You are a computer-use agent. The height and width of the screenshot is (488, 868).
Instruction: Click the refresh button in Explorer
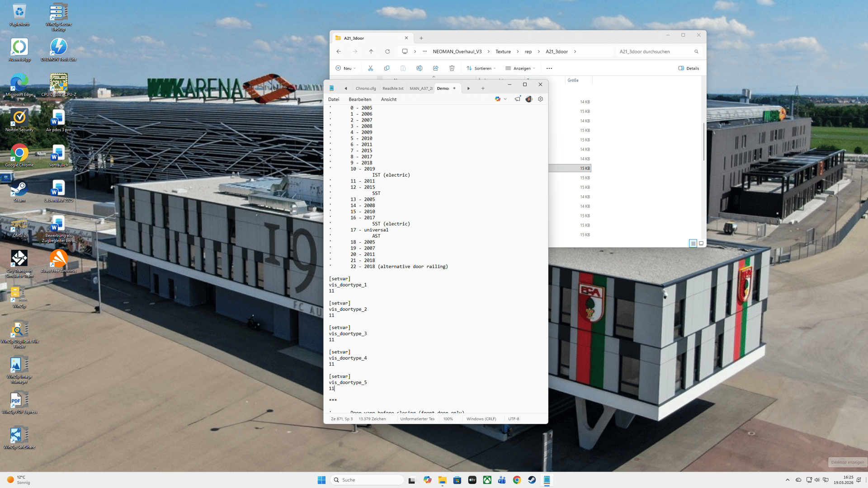[x=387, y=52]
